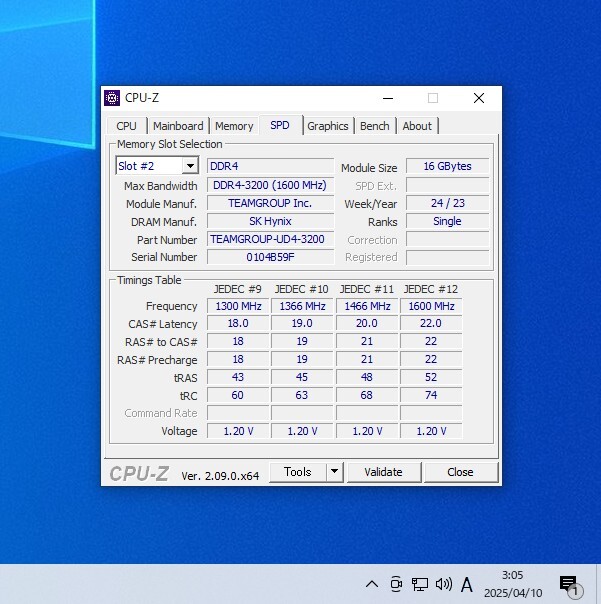This screenshot has width=601, height=604.
Task: Switch to the Mainboard tab
Action: [x=178, y=126]
